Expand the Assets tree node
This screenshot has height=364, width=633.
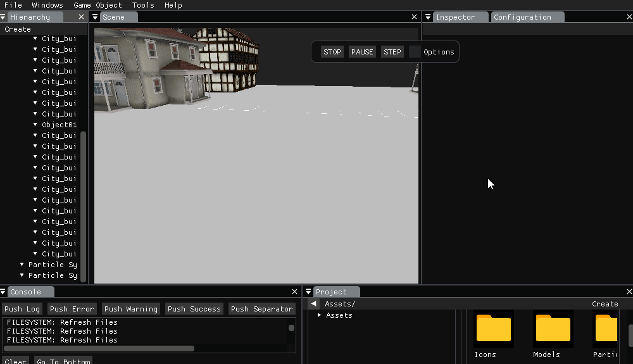click(x=320, y=315)
